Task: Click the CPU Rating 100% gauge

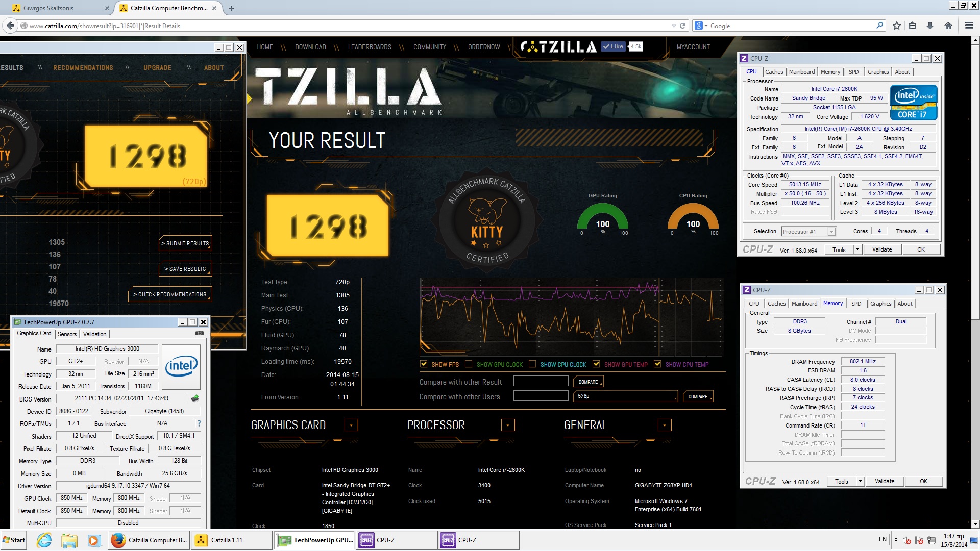Action: (x=693, y=218)
